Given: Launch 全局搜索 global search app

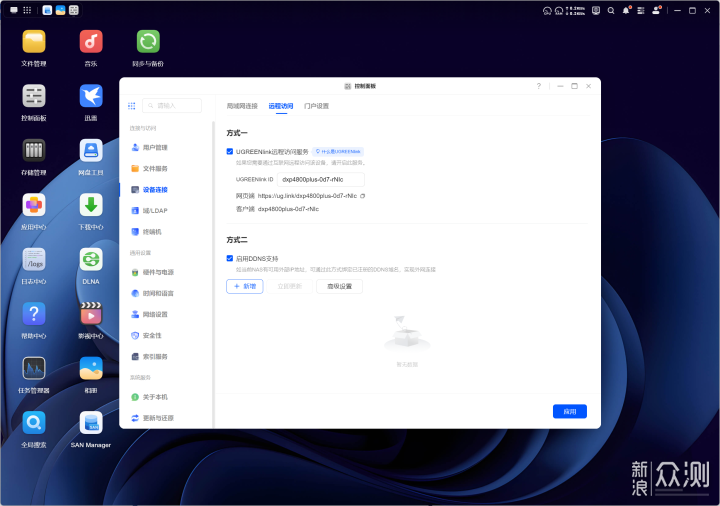Looking at the screenshot, I should (x=34, y=423).
